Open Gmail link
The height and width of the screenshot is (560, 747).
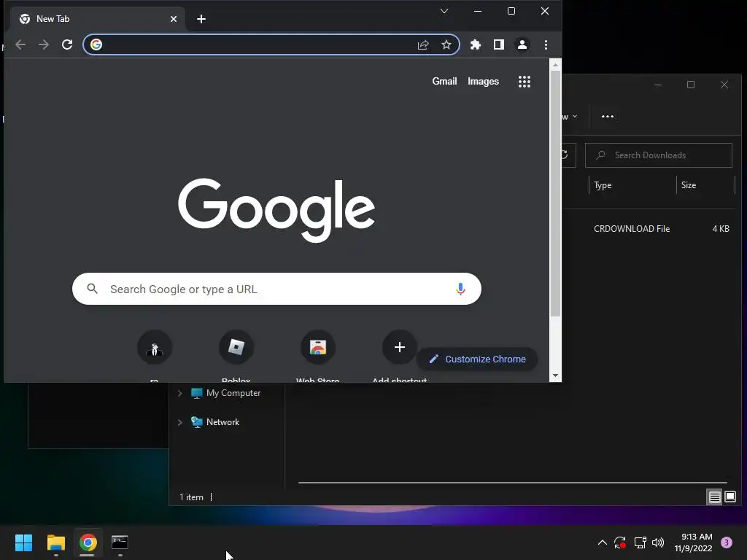point(444,82)
